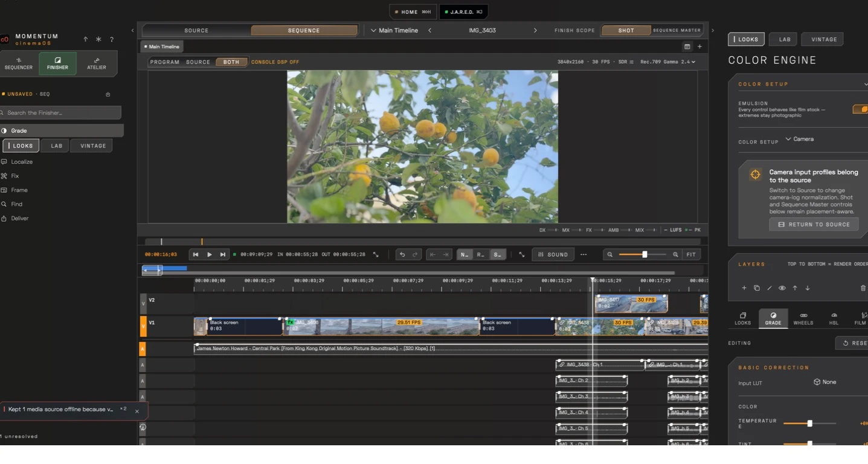Toggle the R_ mode button in the transport
The height and width of the screenshot is (464, 868).
[x=481, y=255]
